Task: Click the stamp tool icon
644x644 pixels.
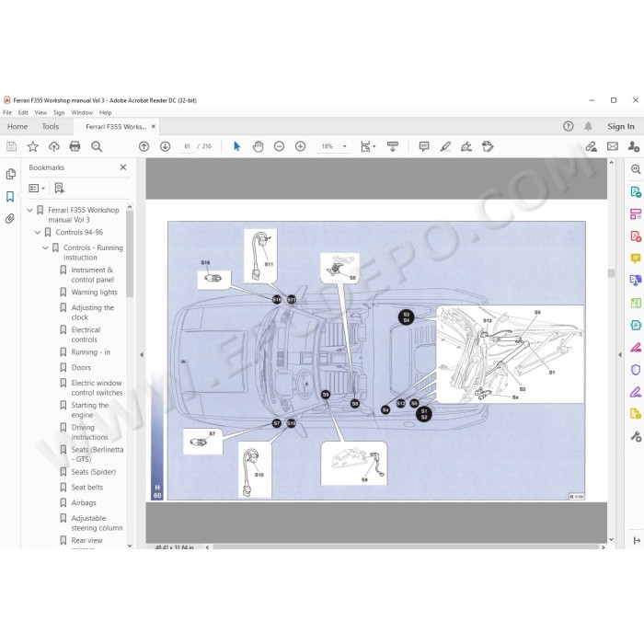Action: click(488, 146)
